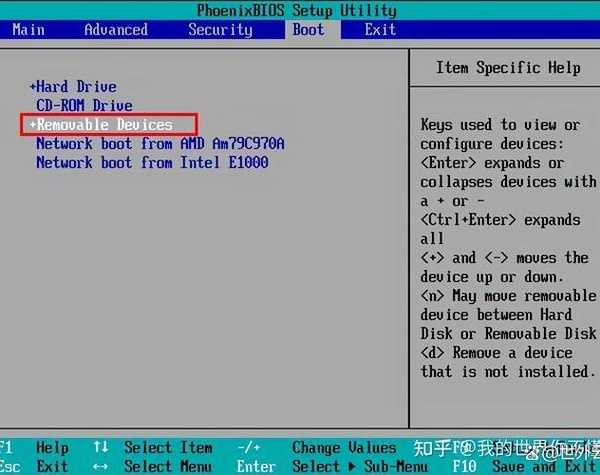Image resolution: width=600 pixels, height=475 pixels.
Task: Click the up-down arrows beside Select Item
Action: point(100,447)
